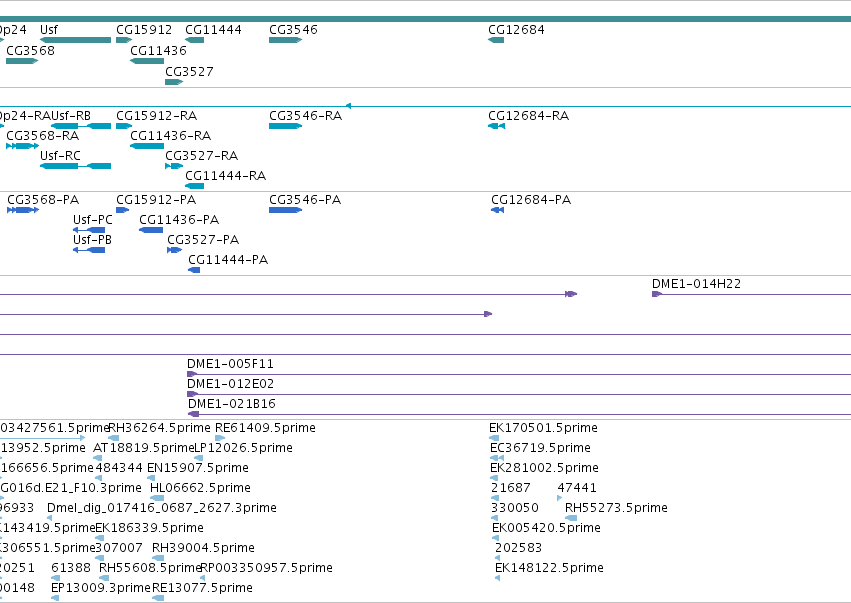Select the 307007 feature marker
The height and width of the screenshot is (603, 851).
[x=99, y=558]
